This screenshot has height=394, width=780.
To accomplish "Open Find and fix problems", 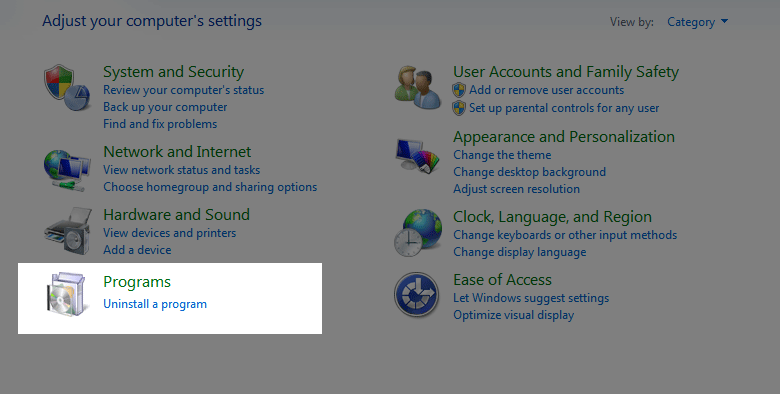I will point(160,124).
